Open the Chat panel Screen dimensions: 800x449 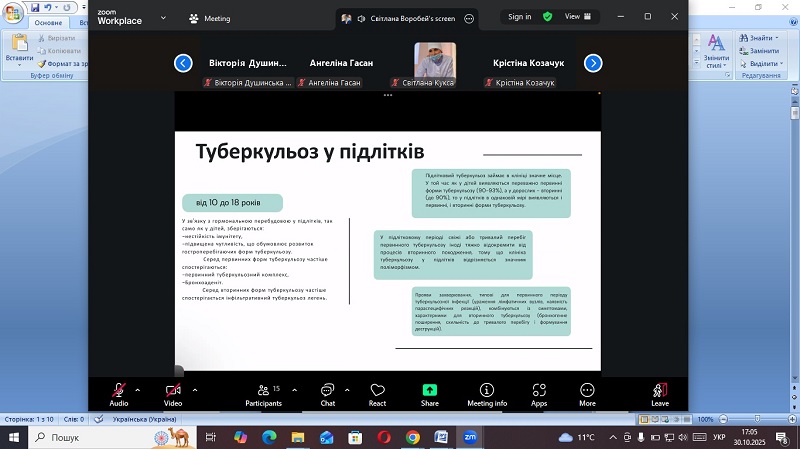click(x=327, y=393)
